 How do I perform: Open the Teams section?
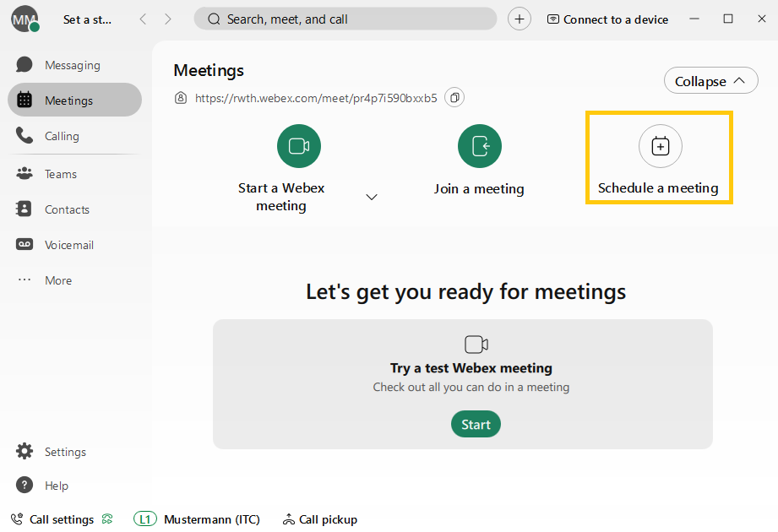click(x=60, y=174)
